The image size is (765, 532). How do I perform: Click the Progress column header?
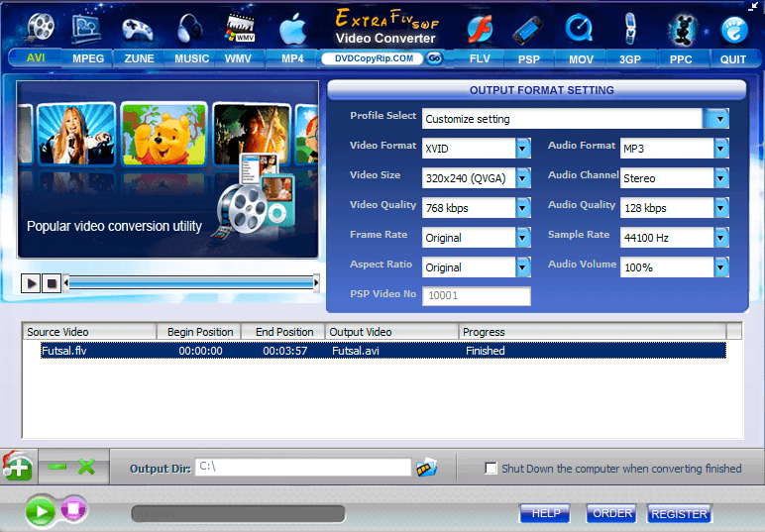[x=593, y=332]
